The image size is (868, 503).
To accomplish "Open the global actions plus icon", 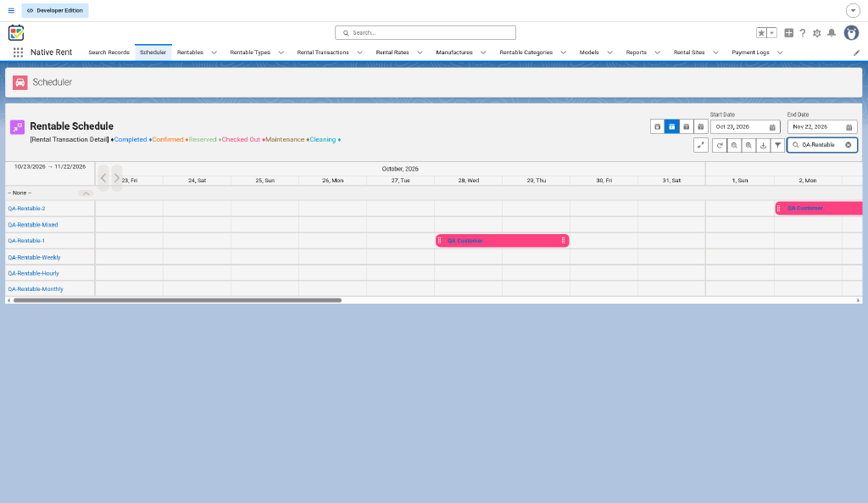I will (x=789, y=33).
